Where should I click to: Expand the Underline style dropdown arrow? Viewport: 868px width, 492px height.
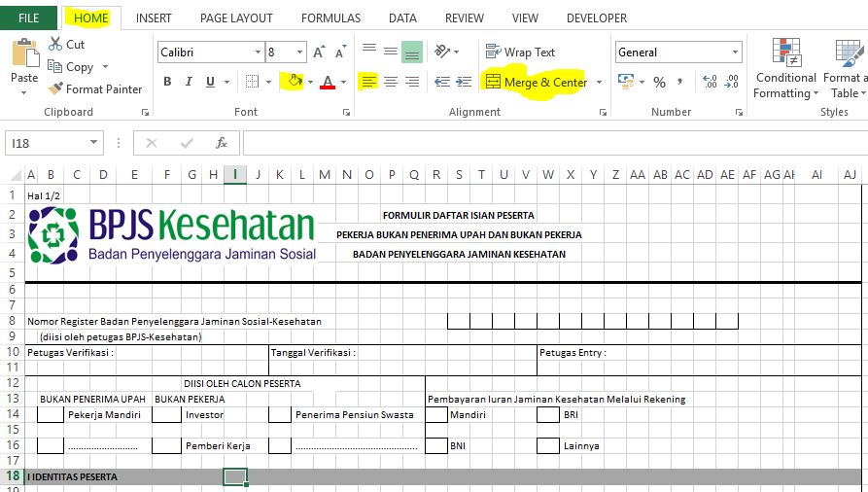tap(227, 82)
